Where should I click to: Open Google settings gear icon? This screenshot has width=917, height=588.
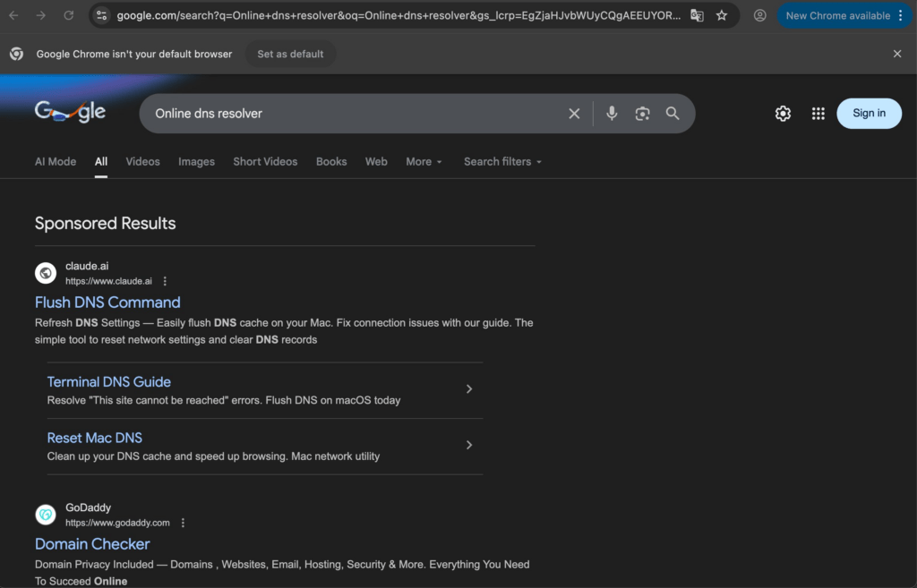[x=783, y=114]
